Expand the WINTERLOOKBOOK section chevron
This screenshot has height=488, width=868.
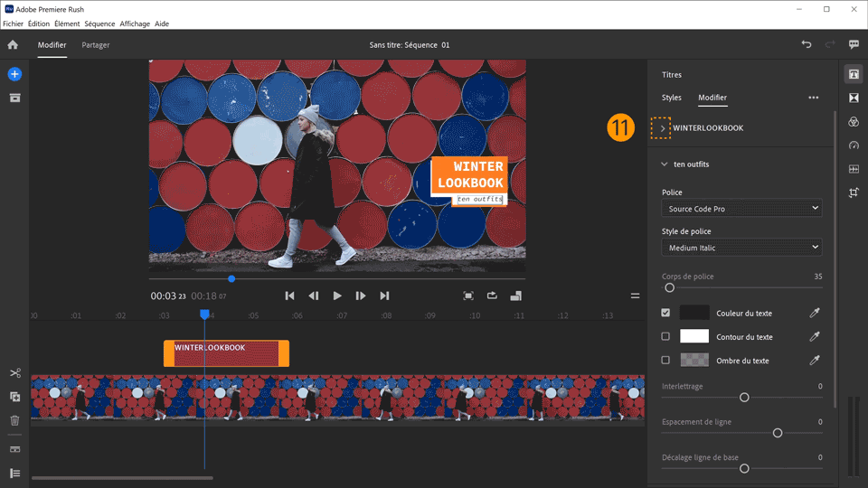point(663,128)
